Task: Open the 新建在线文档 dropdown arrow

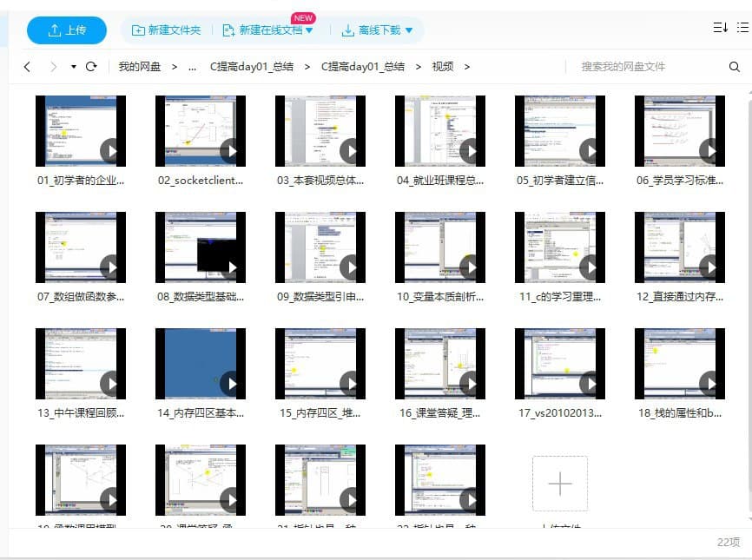Action: pyautogui.click(x=308, y=29)
